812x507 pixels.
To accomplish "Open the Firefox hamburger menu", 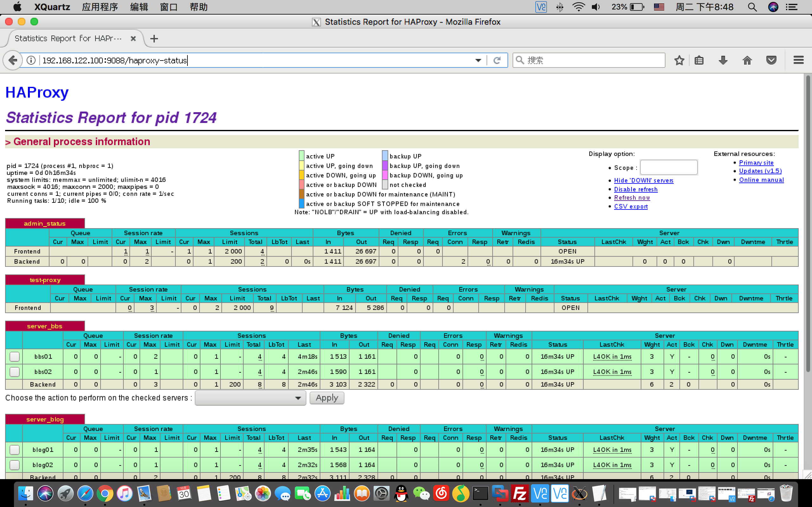I will point(798,60).
